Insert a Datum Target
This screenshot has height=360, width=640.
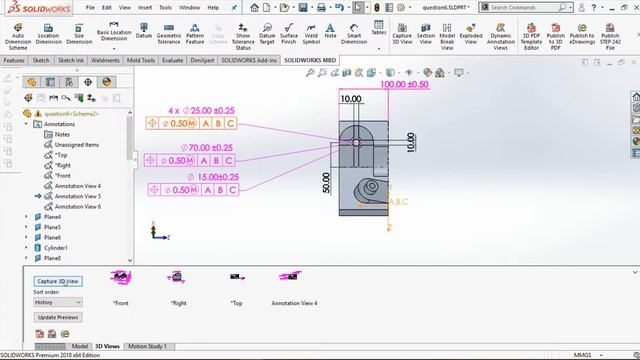click(267, 33)
